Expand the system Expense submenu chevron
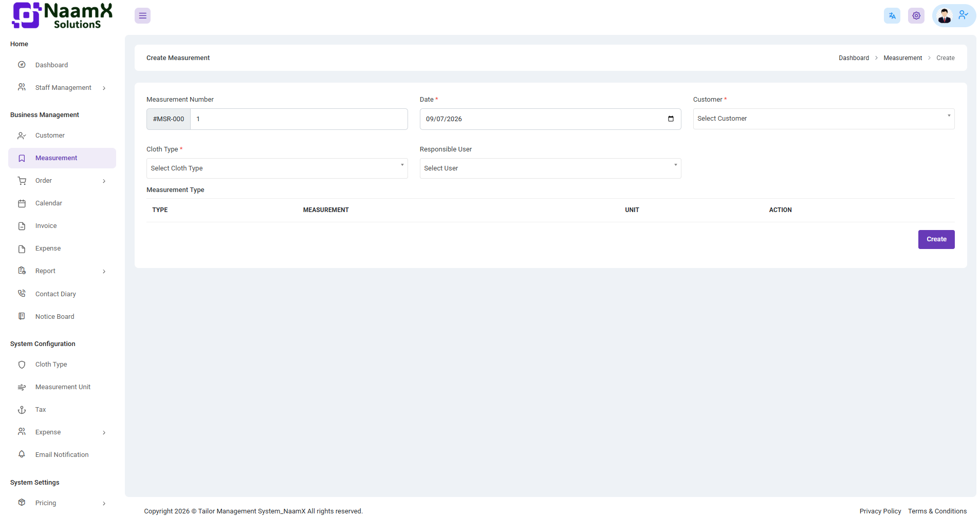 [x=104, y=433]
